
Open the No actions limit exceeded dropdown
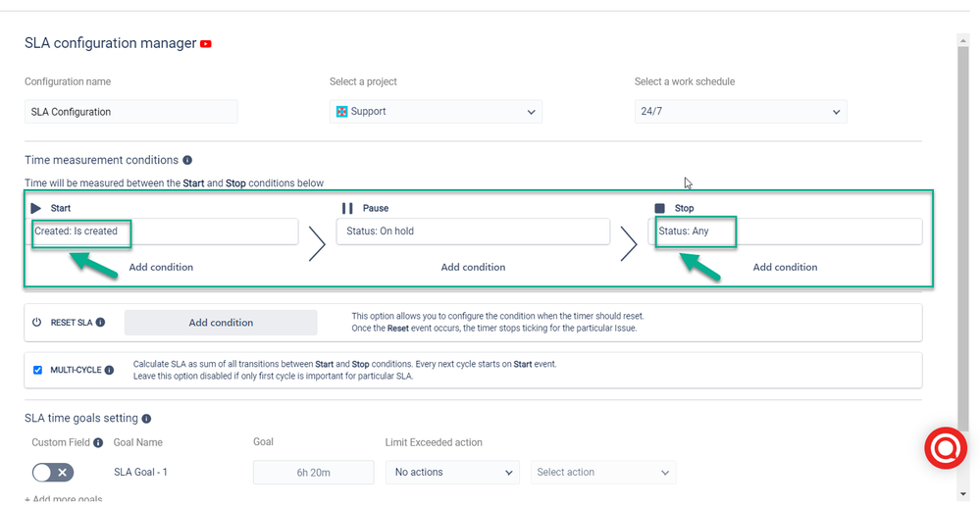(x=452, y=473)
